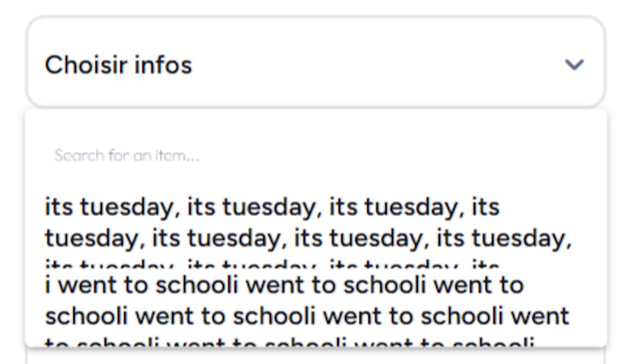Screen dimensions: 633x364
Task: Click empty area inside Choisir infos select box
Action: click(x=380, y=65)
